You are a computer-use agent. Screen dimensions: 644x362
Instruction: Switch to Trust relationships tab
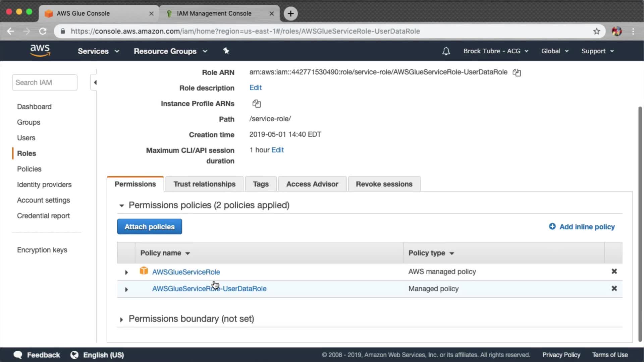pos(204,184)
